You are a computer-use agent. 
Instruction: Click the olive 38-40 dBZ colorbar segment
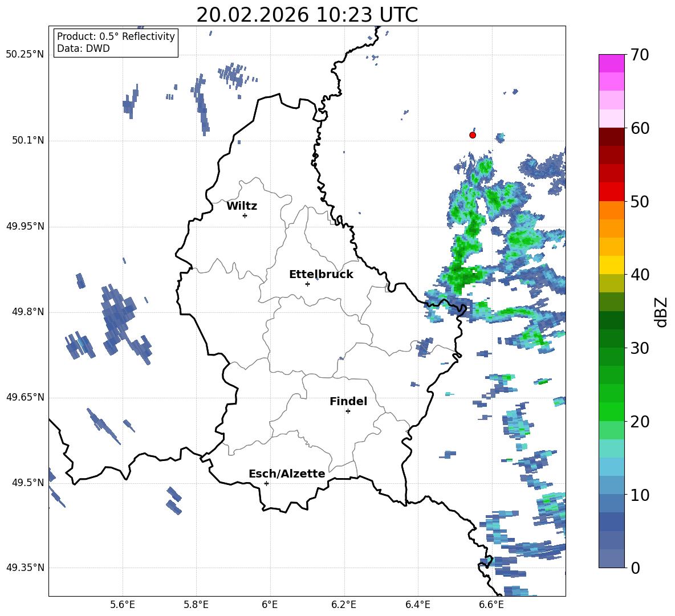pyautogui.click(x=611, y=283)
